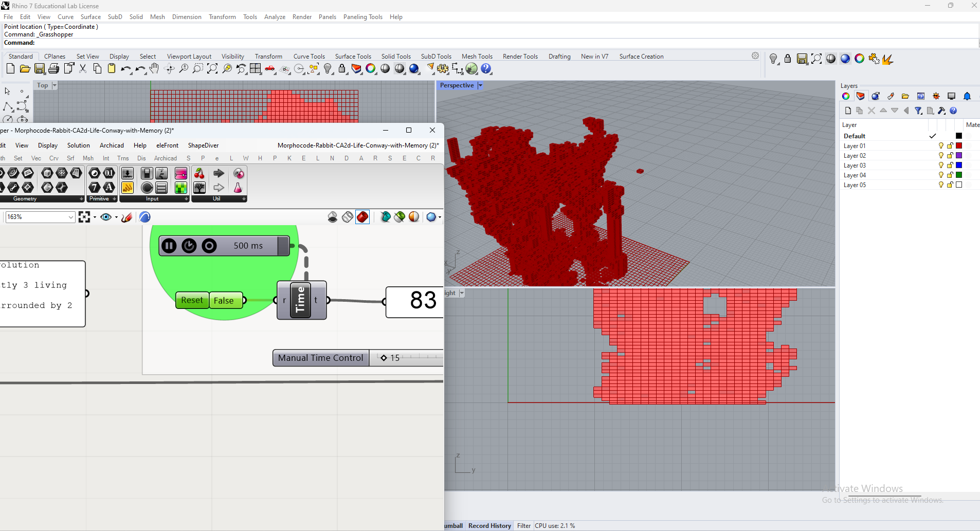
Task: Expand the Input panel in Grasshopper
Action: tap(186, 199)
